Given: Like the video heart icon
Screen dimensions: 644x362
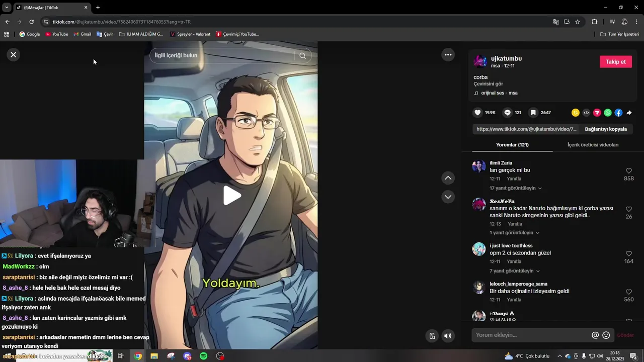Looking at the screenshot, I should point(478,113).
